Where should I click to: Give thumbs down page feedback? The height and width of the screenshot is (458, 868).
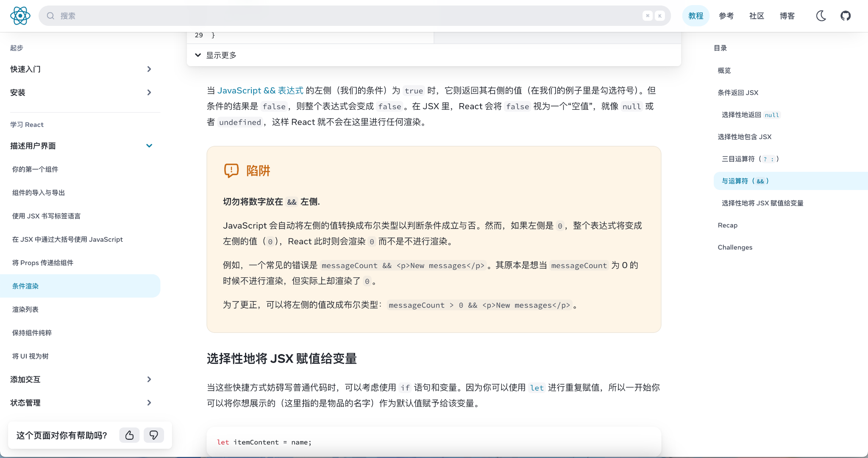[154, 435]
